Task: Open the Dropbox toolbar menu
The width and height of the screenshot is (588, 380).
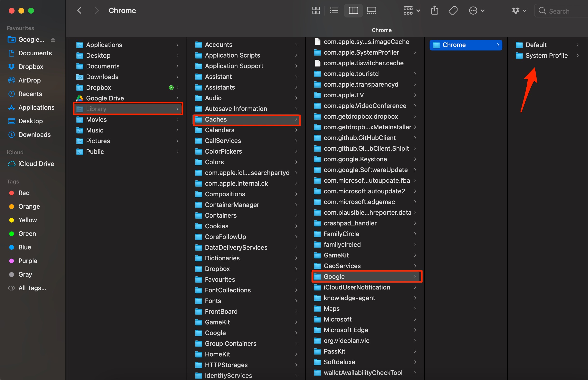Action: [x=519, y=11]
